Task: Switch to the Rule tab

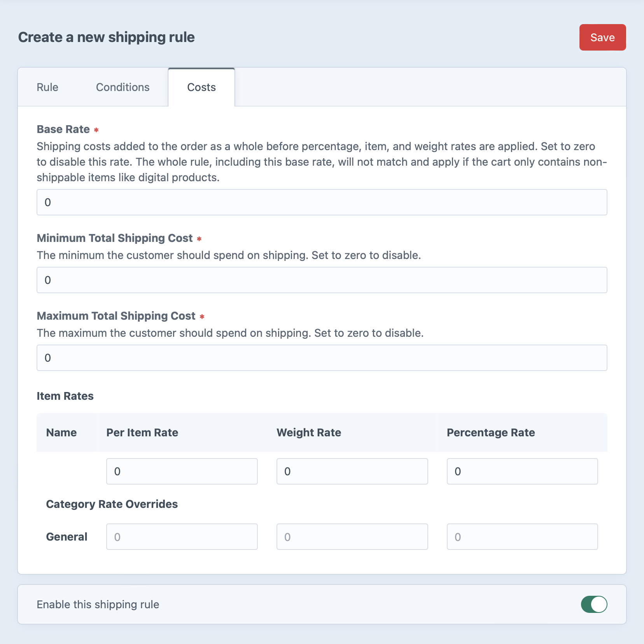Action: pyautogui.click(x=47, y=87)
